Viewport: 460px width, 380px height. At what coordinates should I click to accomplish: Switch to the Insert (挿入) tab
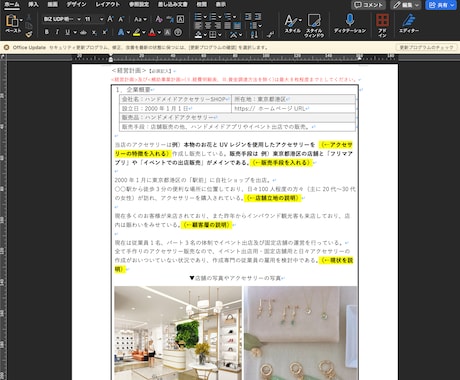pyautogui.click(x=33, y=4)
